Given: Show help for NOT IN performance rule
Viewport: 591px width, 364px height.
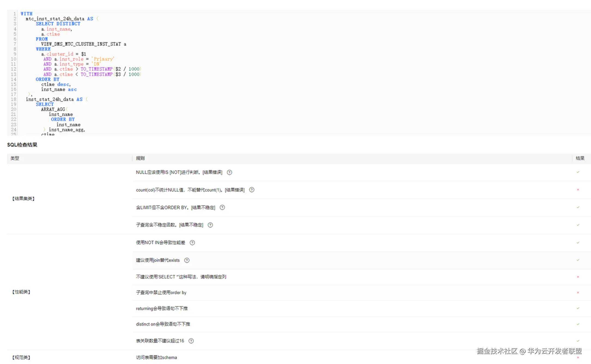Looking at the screenshot, I should pos(192,243).
